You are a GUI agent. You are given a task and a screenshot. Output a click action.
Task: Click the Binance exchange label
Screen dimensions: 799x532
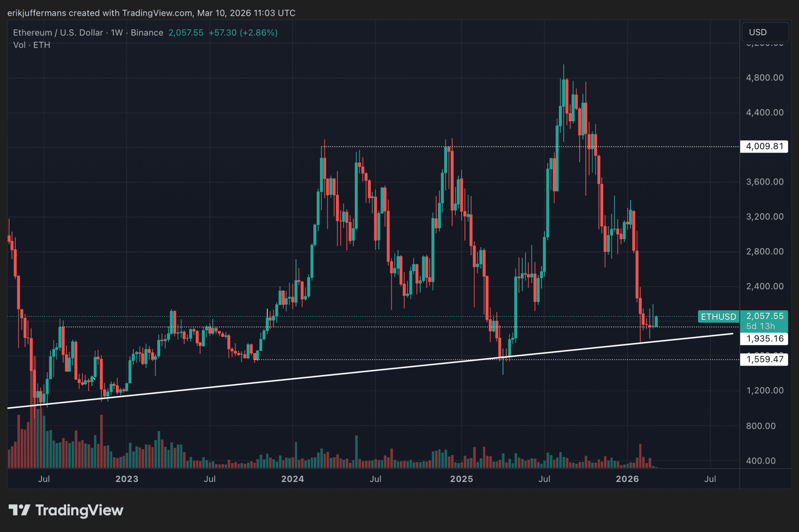[147, 33]
